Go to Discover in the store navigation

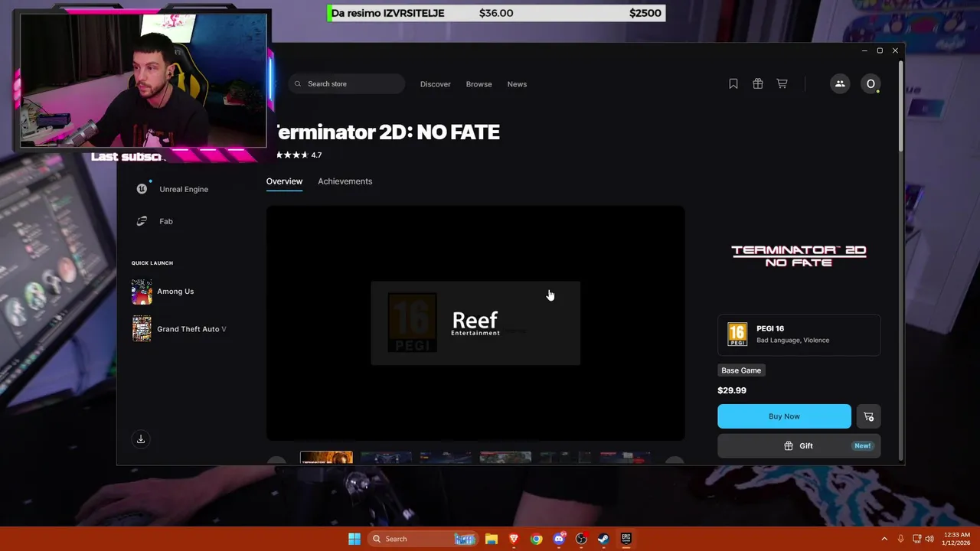(435, 84)
